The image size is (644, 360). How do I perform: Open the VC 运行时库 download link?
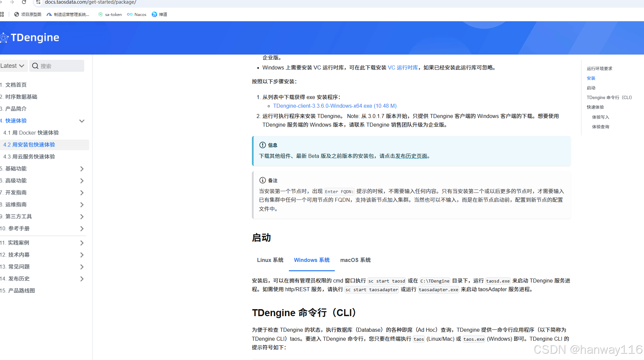coord(403,67)
